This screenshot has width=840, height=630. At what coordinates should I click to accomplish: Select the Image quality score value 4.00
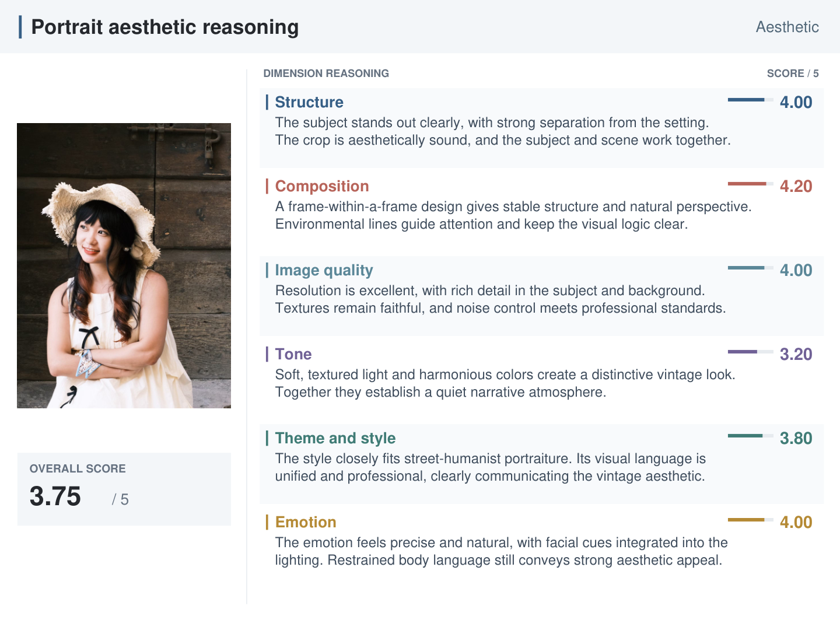(x=796, y=270)
